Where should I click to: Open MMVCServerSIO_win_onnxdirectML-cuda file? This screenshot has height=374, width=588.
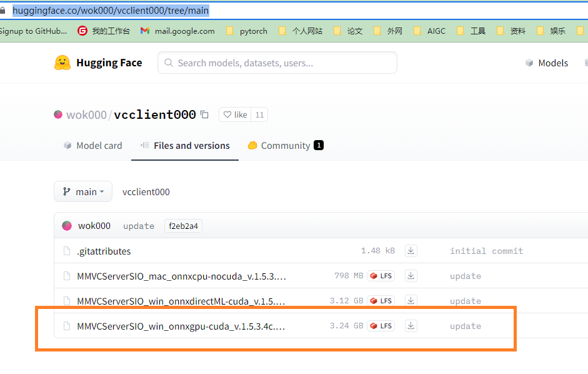pyautogui.click(x=181, y=301)
